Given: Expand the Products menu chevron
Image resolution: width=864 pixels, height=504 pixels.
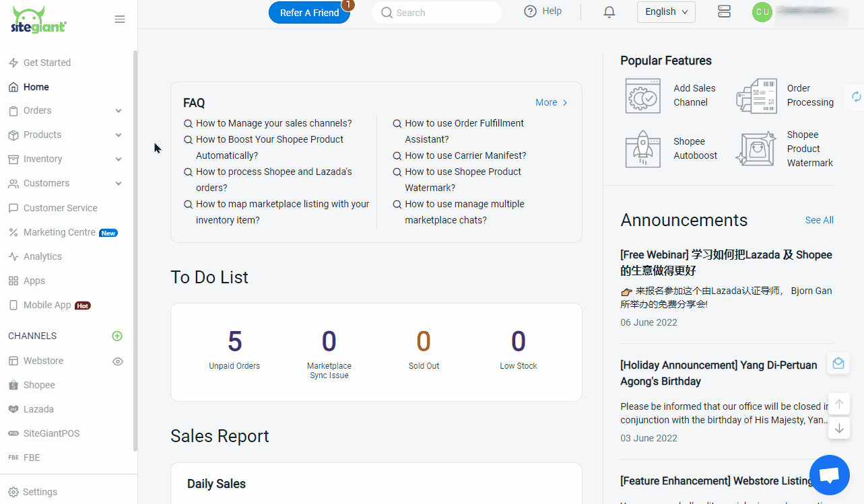Looking at the screenshot, I should click(119, 135).
